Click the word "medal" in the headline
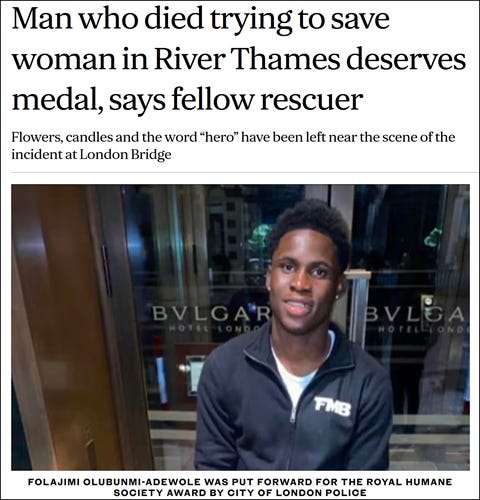Image resolution: width=480 pixels, height=500 pixels. click(x=57, y=99)
